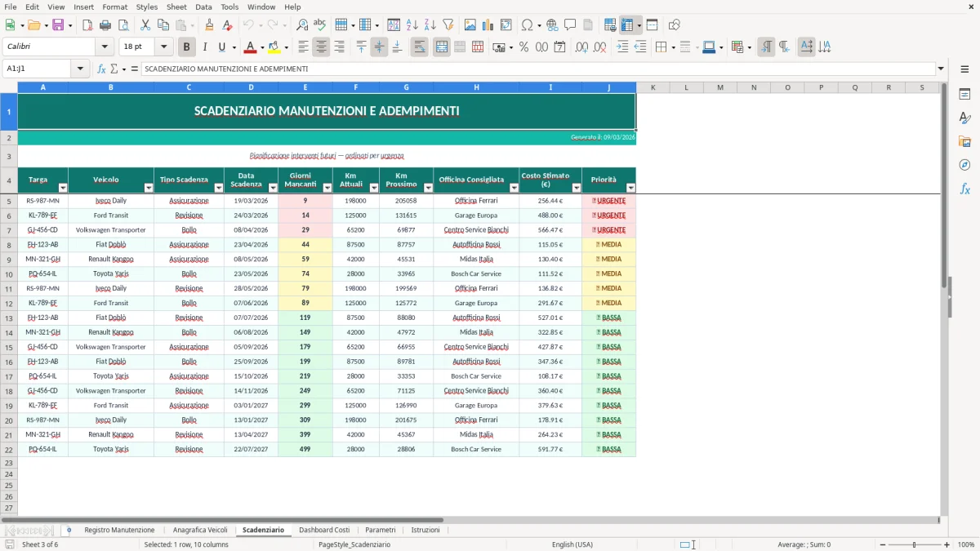Toggle Wrap Text button
This screenshot has width=980, height=551.
420,47
